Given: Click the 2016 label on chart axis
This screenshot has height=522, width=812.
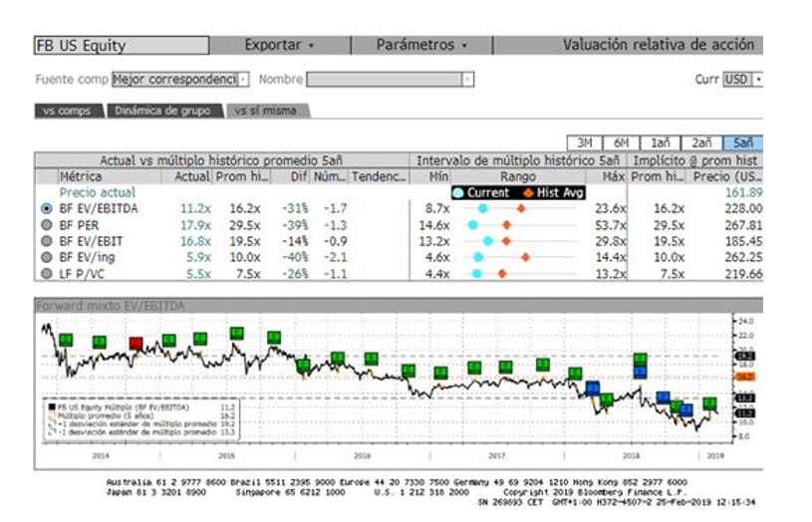Looking at the screenshot, I should pos(362,456).
